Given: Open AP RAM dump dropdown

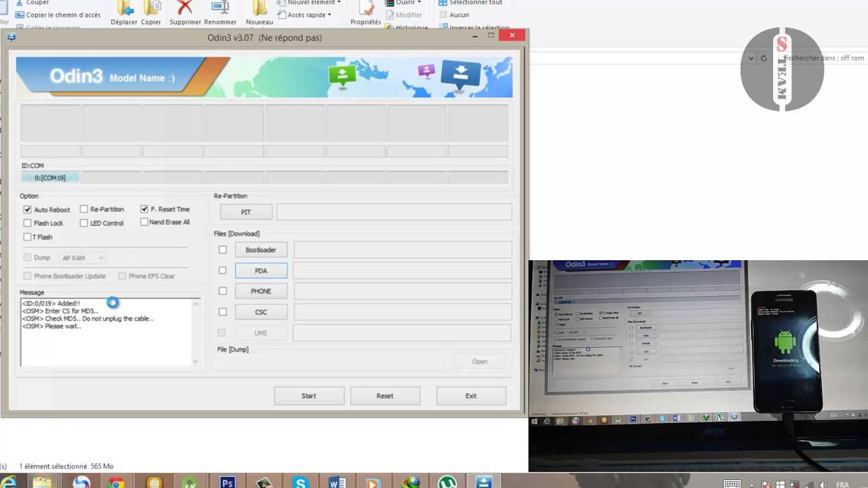Looking at the screenshot, I should pyautogui.click(x=82, y=258).
